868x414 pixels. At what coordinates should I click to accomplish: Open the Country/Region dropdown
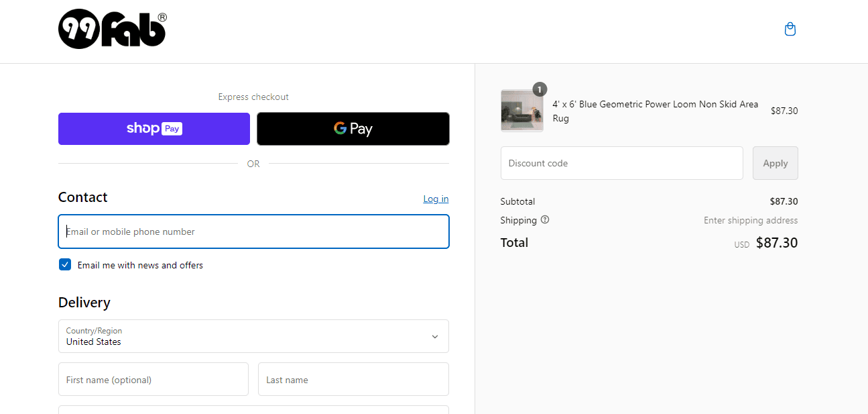(253, 336)
